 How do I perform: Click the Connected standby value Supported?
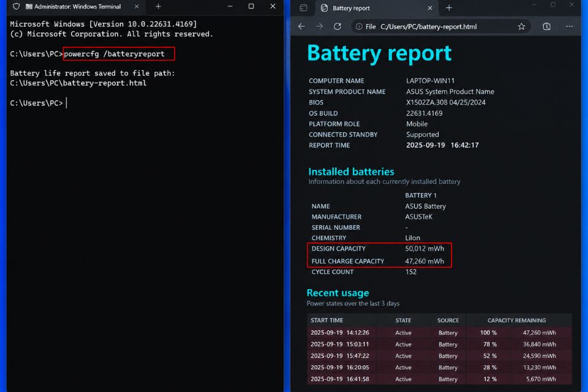422,135
